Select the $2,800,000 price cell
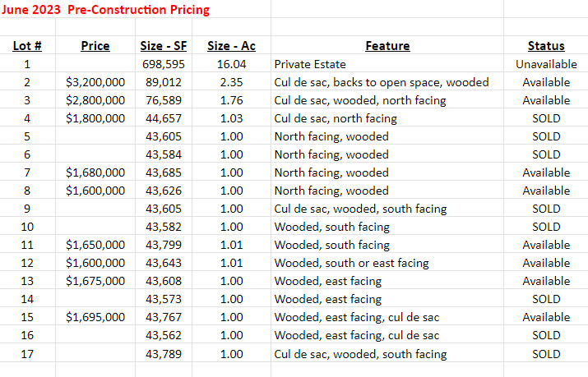The width and height of the screenshot is (588, 377). click(x=95, y=100)
